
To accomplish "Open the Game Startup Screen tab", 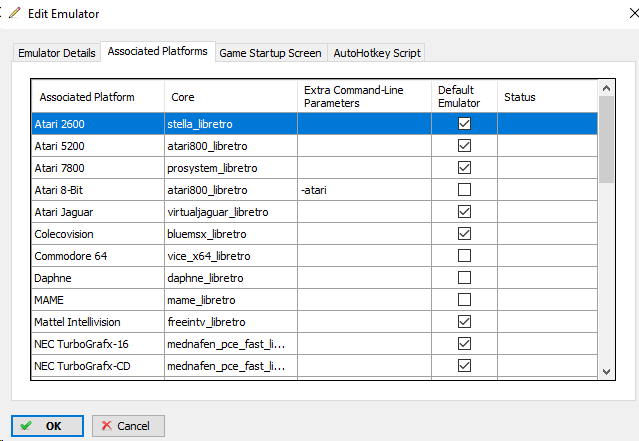I will pos(271,53).
